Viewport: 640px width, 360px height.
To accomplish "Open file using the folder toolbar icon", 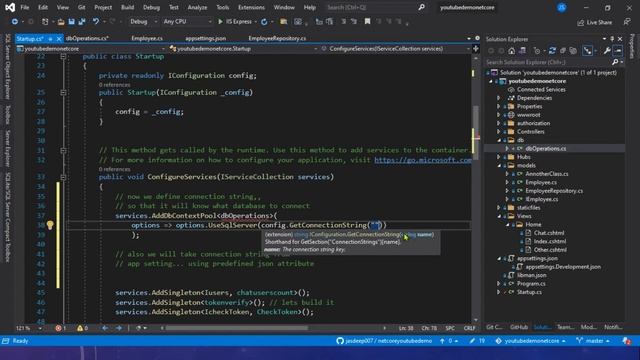I will click(61, 22).
